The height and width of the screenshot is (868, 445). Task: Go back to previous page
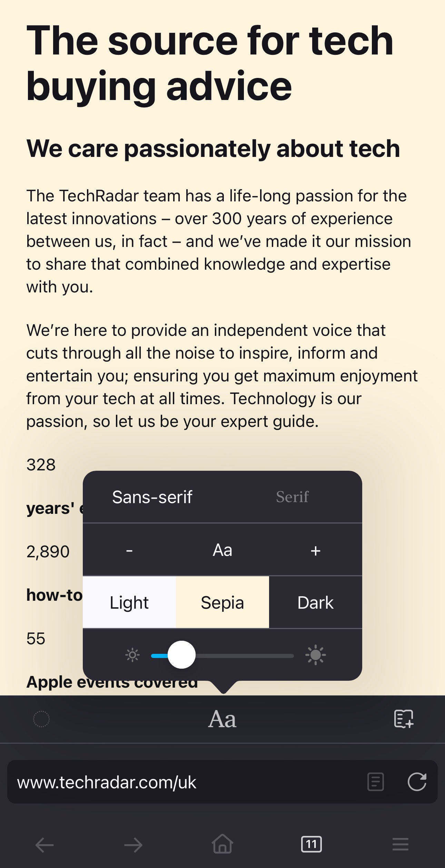pos(45,845)
